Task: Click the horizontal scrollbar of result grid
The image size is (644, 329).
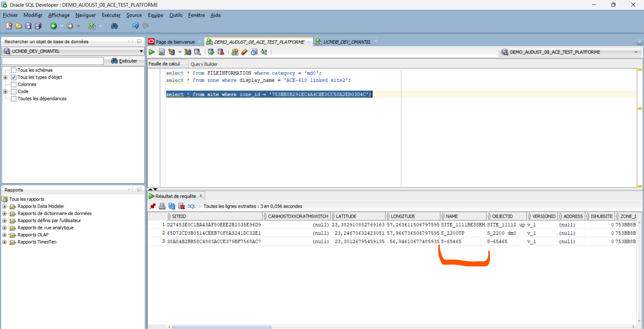Action: click(x=221, y=327)
